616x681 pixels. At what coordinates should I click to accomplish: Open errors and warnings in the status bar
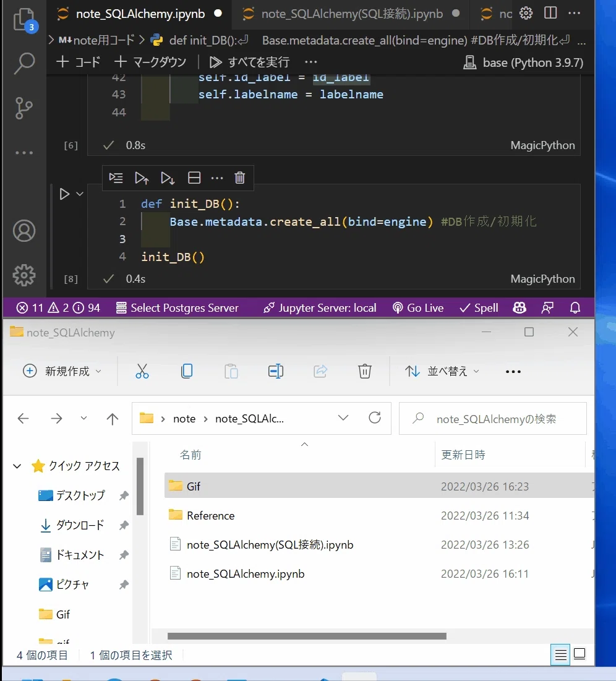click(58, 308)
